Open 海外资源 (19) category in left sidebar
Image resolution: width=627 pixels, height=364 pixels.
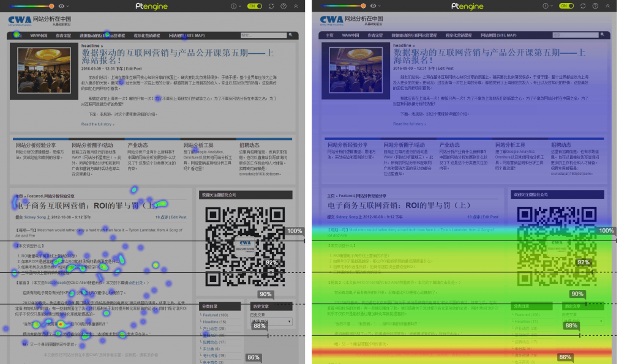214,355
